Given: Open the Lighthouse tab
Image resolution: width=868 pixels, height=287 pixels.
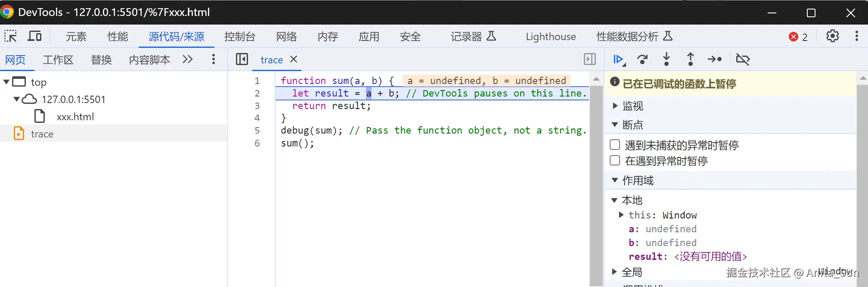Looking at the screenshot, I should click(x=551, y=37).
